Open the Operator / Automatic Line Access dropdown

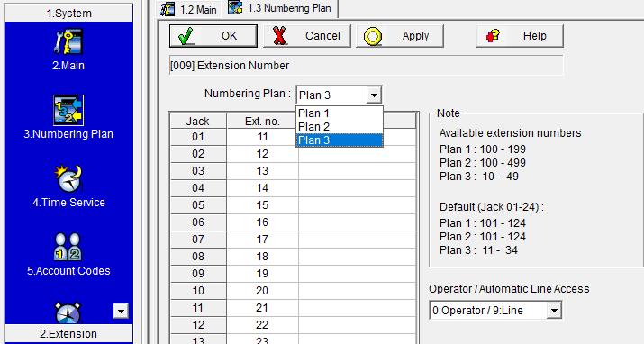pos(554,311)
